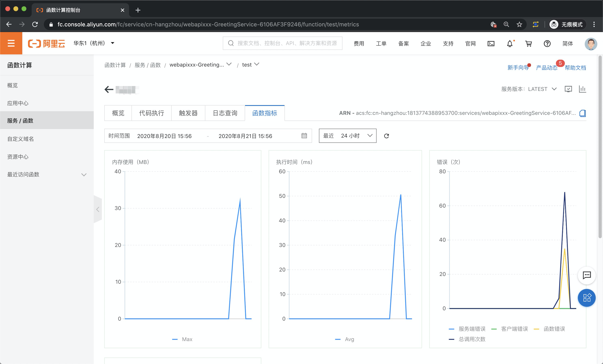Click the notification bell icon
Image resolution: width=603 pixels, height=364 pixels.
[509, 44]
